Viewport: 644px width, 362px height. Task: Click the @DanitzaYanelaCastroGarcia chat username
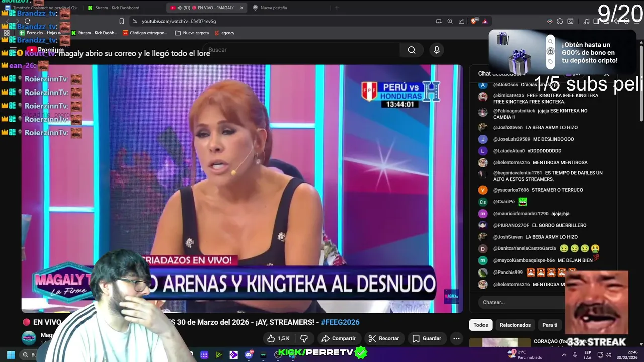[x=524, y=248]
